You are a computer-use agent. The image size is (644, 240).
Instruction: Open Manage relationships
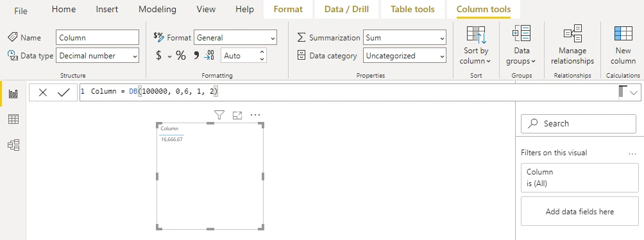point(572,44)
